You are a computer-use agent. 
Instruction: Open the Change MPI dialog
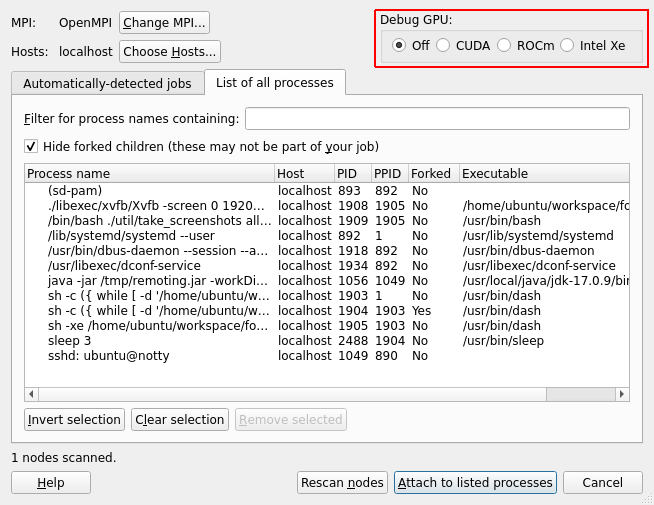(164, 23)
